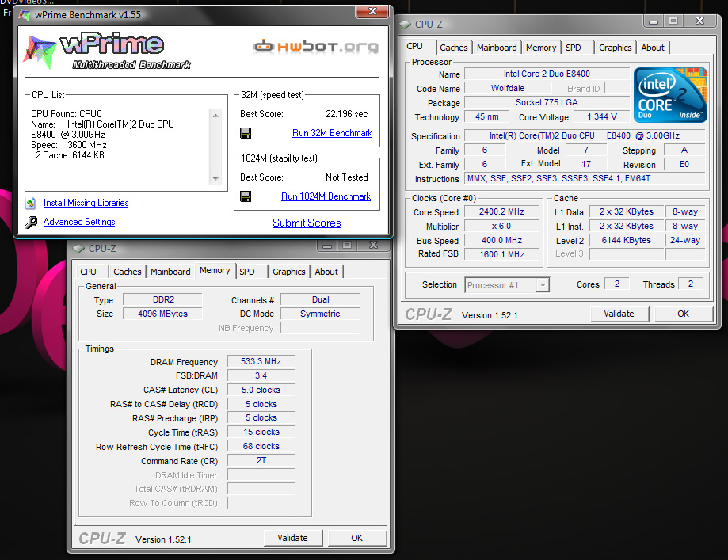The image size is (728, 560).
Task: Click OK in the processor CPU-Z window
Action: pos(683,314)
